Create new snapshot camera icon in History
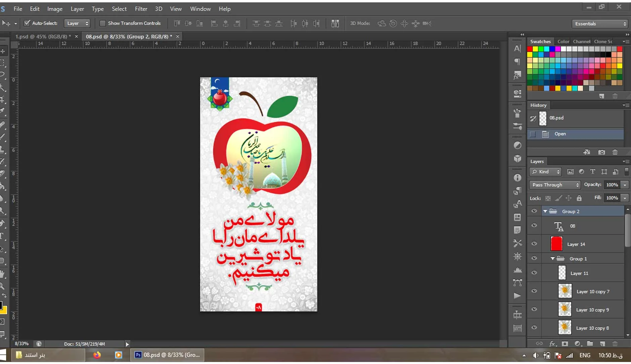Image resolution: width=631 pixels, height=364 pixels. [x=601, y=152]
